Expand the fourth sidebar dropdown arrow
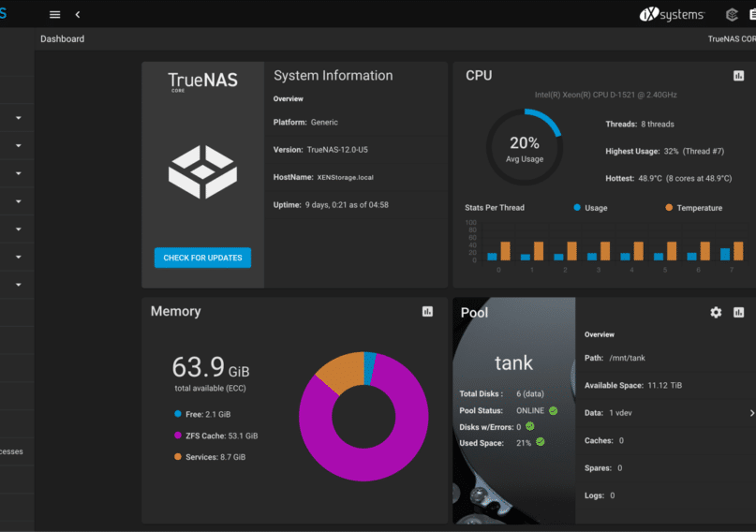This screenshot has width=756, height=532. [x=18, y=201]
